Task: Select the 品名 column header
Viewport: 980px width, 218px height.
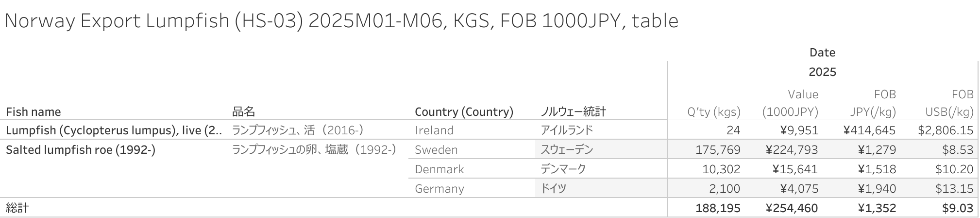Action: tap(243, 112)
